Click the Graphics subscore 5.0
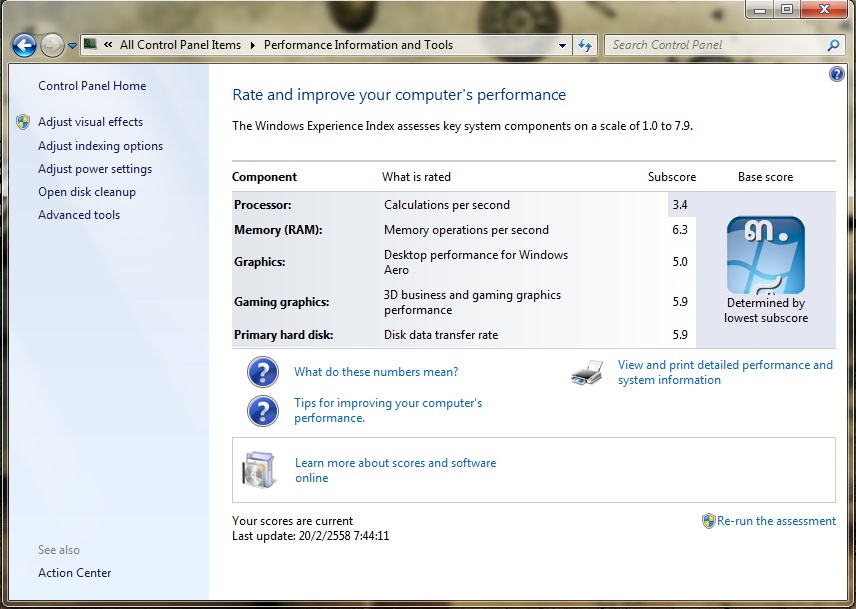Image resolution: width=856 pixels, height=609 pixels. tap(680, 261)
